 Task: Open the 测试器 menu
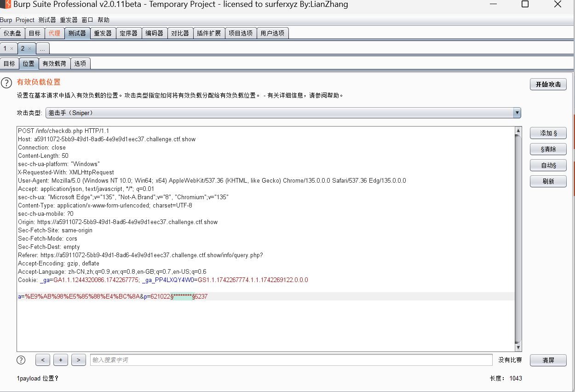[47, 20]
